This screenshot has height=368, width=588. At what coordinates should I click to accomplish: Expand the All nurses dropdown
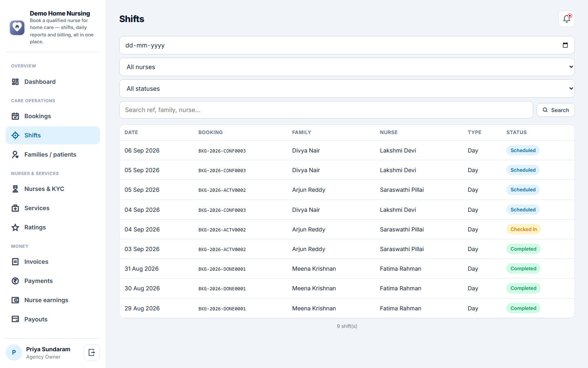[347, 67]
